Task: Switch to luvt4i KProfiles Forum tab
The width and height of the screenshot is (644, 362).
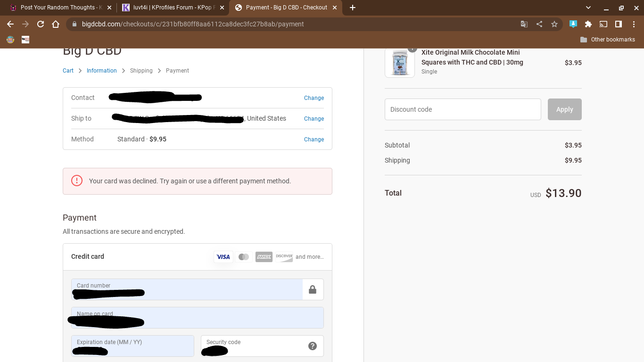Action: click(173, 8)
